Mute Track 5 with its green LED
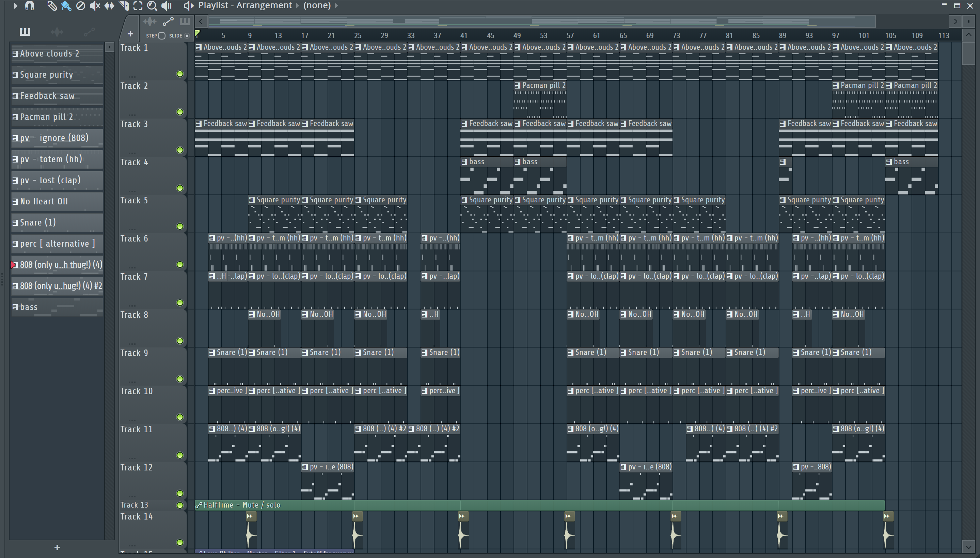 [179, 226]
